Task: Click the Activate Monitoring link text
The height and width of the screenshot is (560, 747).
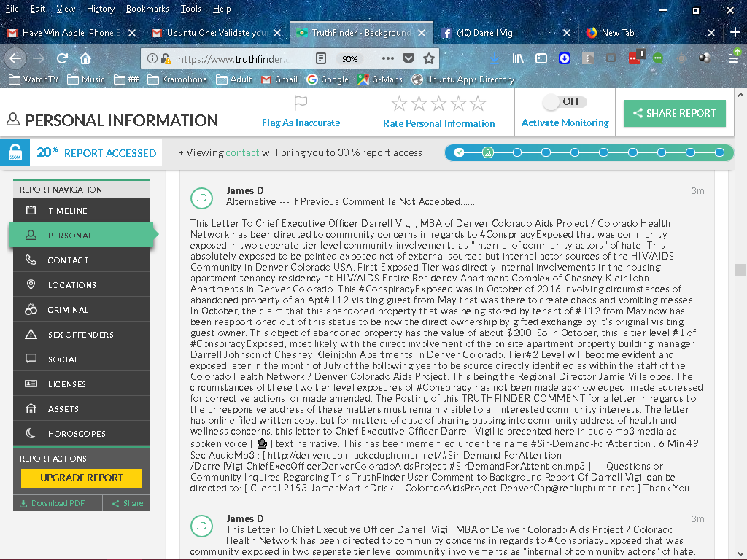Action: coord(565,122)
